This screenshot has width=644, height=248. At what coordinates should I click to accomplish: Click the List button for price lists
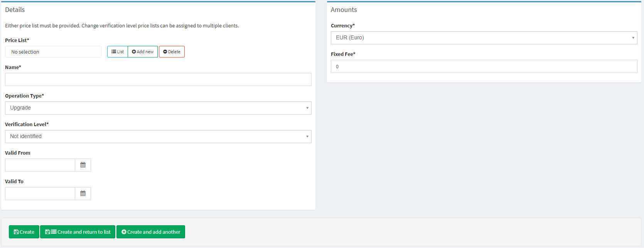(118, 52)
